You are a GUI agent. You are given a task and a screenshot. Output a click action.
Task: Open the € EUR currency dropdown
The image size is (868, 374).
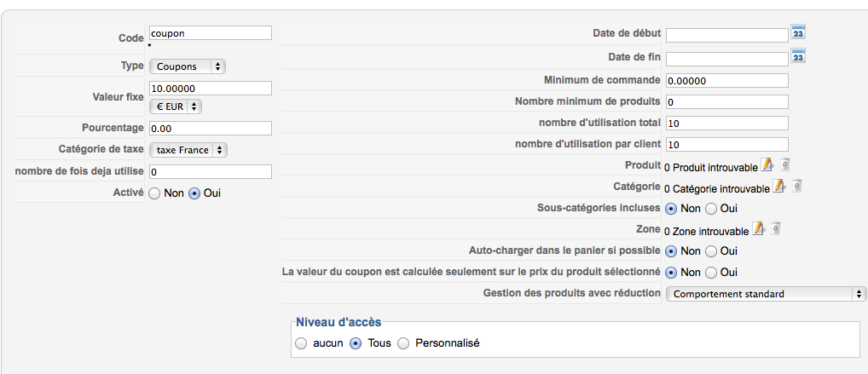pos(176,106)
